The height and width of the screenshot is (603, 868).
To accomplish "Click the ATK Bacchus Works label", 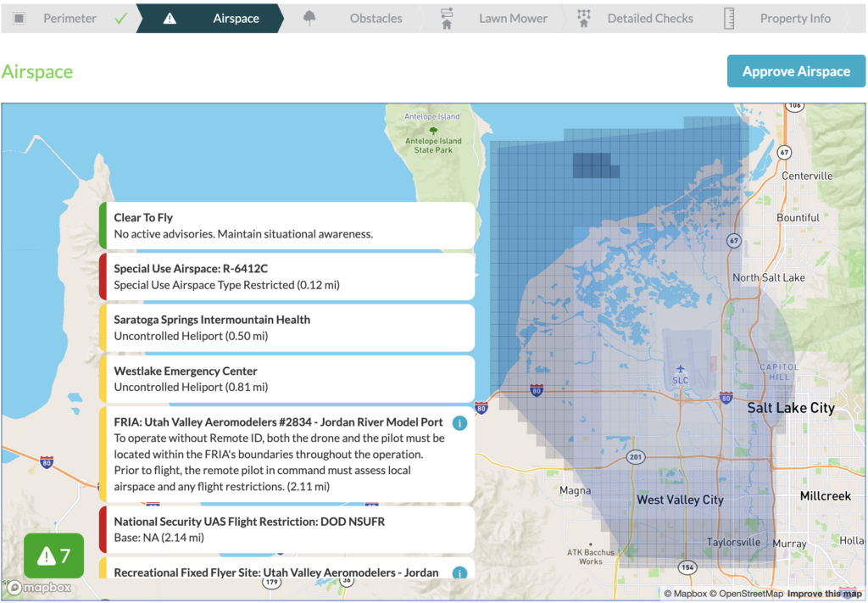I will (x=590, y=556).
